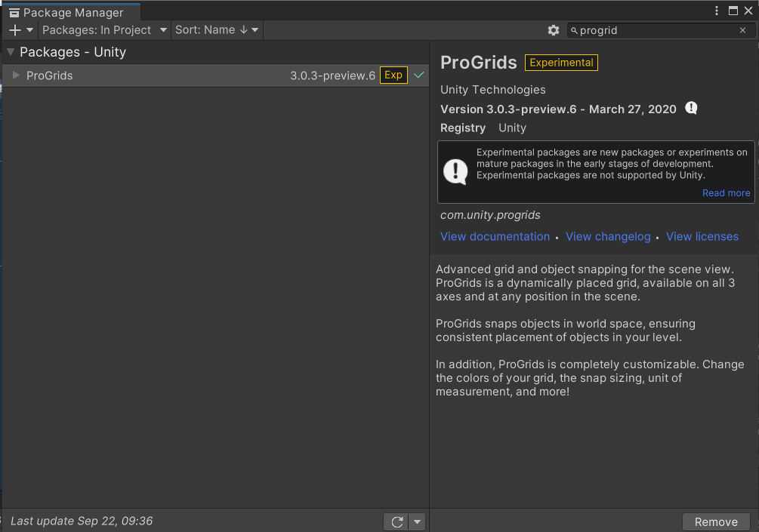Click the green installed checkmark icon
This screenshot has width=759, height=532.
418,75
